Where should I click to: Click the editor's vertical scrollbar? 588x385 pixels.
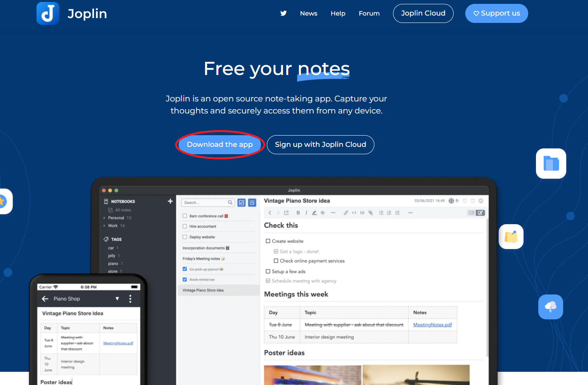pos(487,287)
